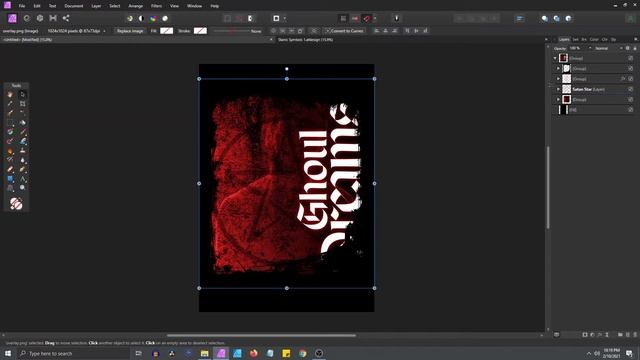Toggle visibility of the expanded top Group
The height and width of the screenshot is (360, 640).
tap(631, 58)
